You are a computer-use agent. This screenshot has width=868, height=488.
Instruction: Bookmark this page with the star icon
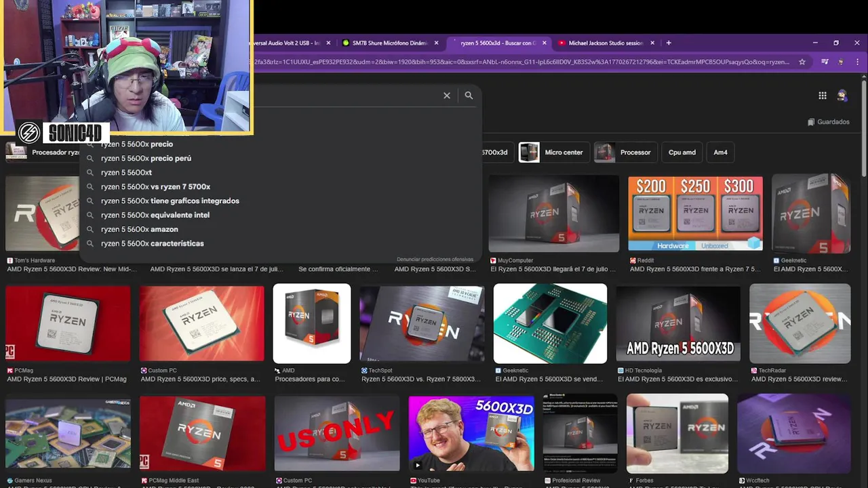tap(802, 62)
